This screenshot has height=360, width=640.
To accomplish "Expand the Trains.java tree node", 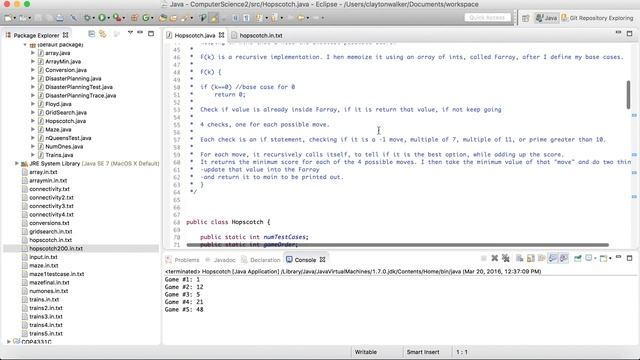I will click(x=33, y=155).
